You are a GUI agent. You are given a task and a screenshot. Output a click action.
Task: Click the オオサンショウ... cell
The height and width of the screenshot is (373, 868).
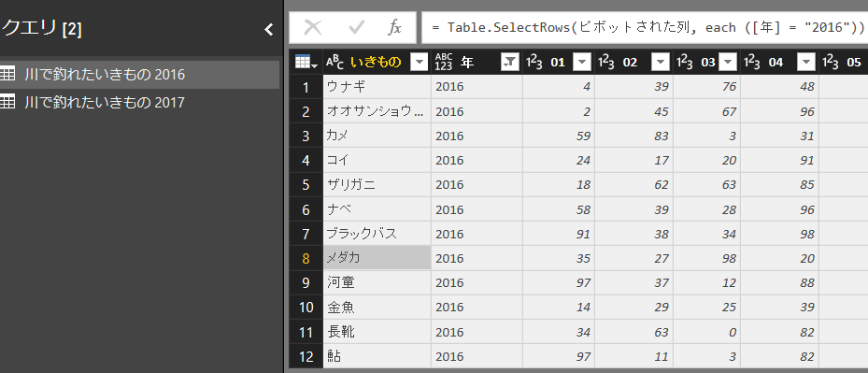(377, 111)
